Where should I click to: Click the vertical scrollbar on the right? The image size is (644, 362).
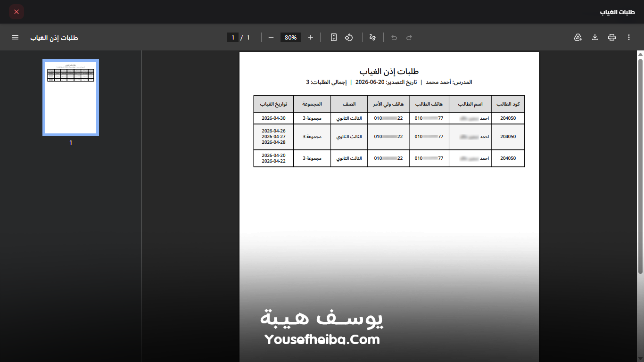640,165
